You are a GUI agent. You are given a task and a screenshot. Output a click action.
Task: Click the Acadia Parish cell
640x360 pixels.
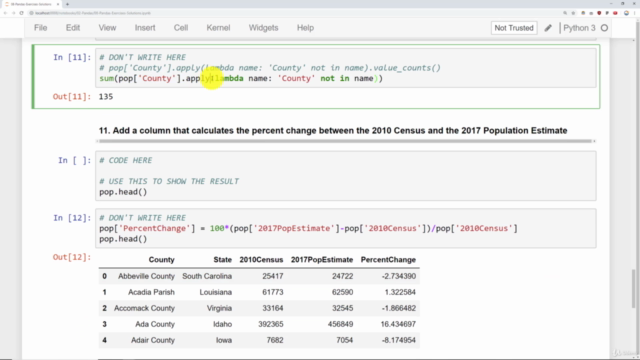(151, 292)
